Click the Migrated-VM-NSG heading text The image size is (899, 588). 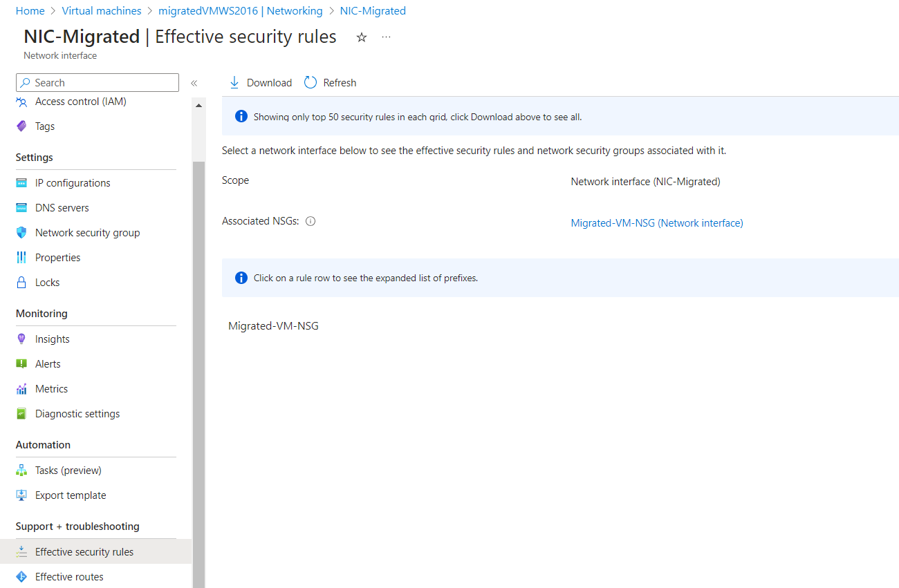click(x=274, y=326)
